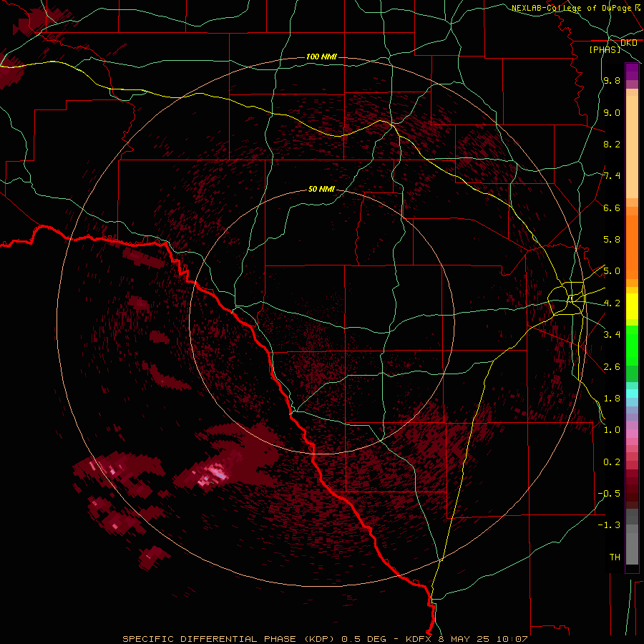Click the 1.0 value on the color scale

[x=612, y=430]
